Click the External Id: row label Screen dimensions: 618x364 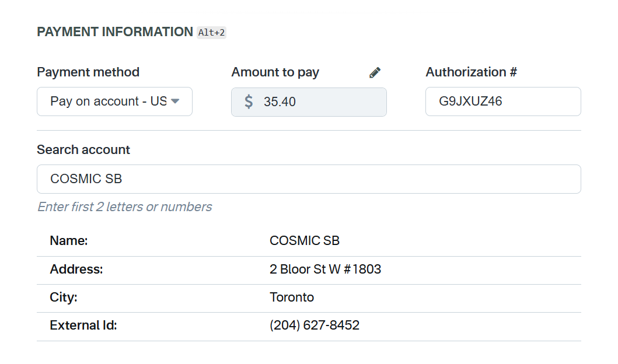click(x=83, y=325)
